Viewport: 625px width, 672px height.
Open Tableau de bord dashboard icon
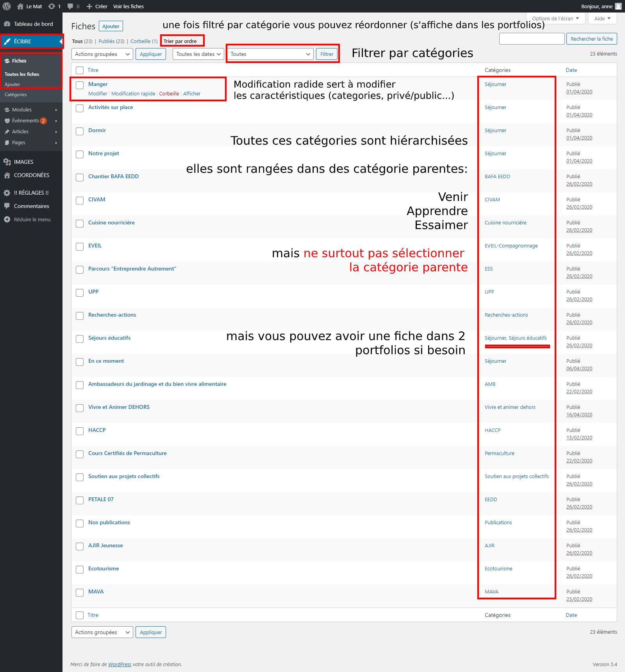[x=7, y=24]
